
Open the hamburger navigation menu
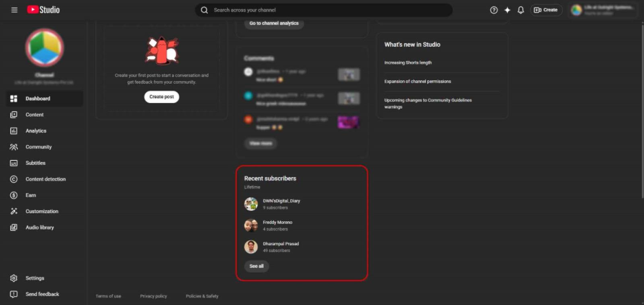pyautogui.click(x=14, y=10)
